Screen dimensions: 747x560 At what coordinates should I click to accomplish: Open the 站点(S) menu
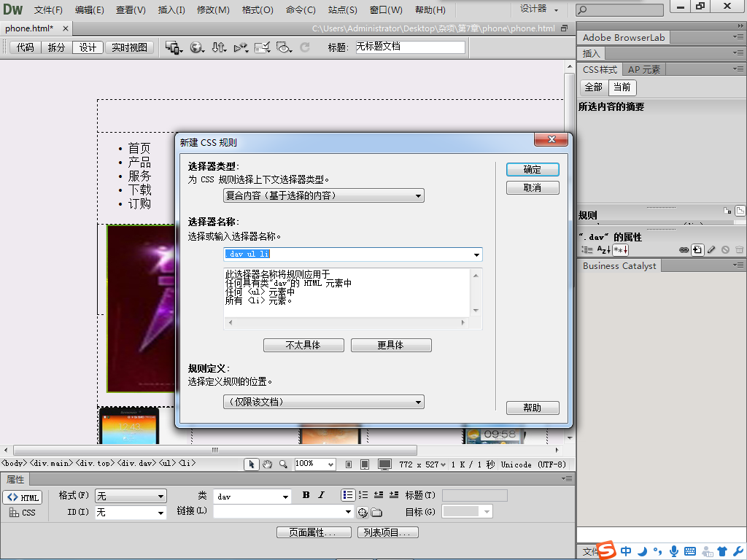tap(343, 9)
